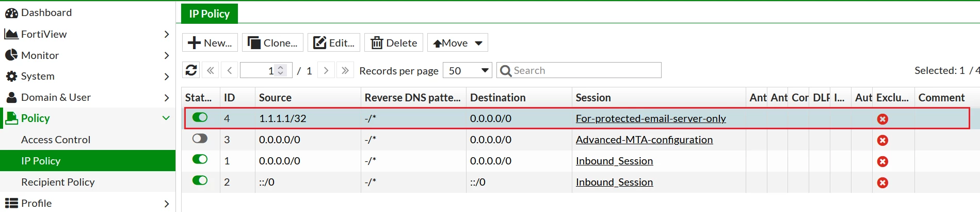Click the red exclusive icon for policy 2
Image resolution: width=980 pixels, height=212 pixels.
click(x=882, y=183)
